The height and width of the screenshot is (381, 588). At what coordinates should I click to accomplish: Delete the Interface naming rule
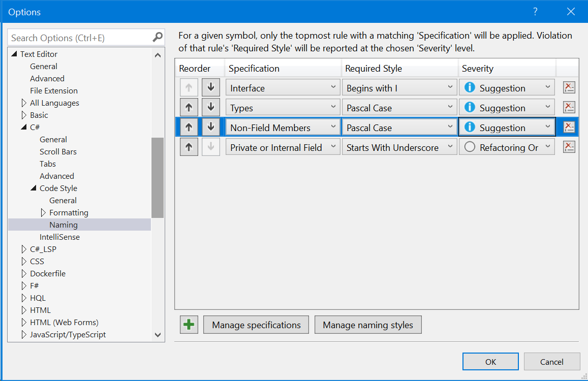569,88
